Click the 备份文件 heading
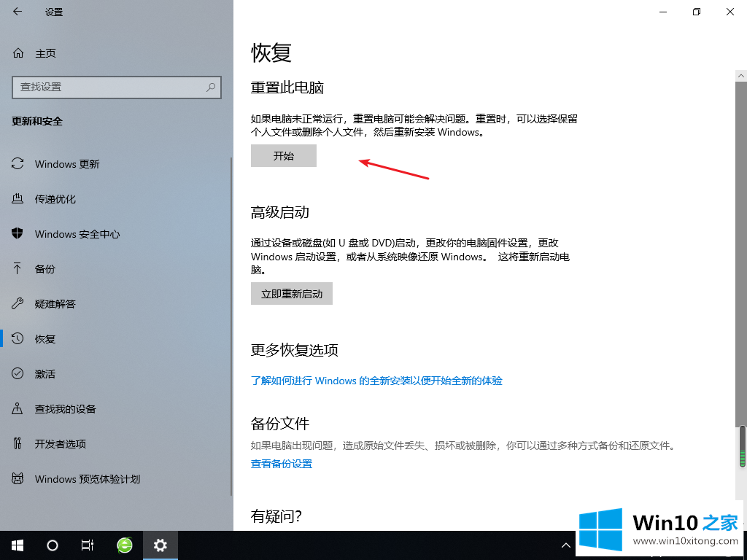747x560 pixels. point(280,424)
